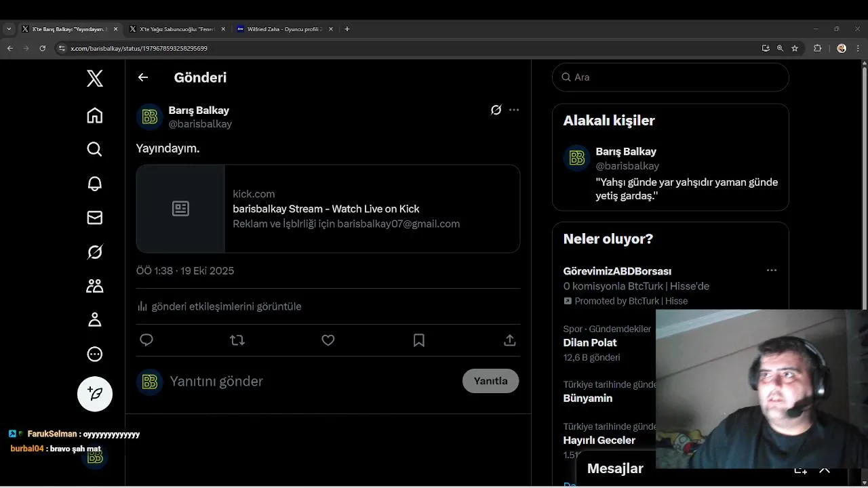This screenshot has height=488, width=868.
Task: View gönderi etkileşimlerini görüntüle
Action: pos(219,306)
